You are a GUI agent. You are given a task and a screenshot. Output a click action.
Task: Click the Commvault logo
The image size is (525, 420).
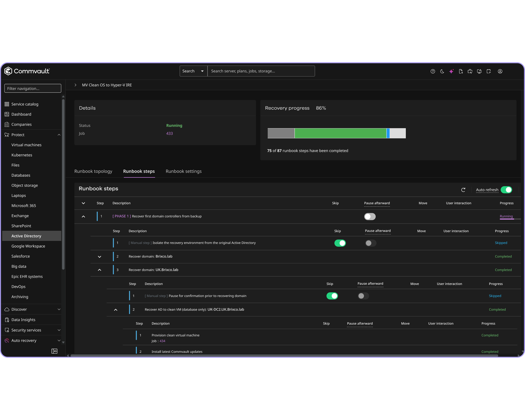pyautogui.click(x=27, y=71)
